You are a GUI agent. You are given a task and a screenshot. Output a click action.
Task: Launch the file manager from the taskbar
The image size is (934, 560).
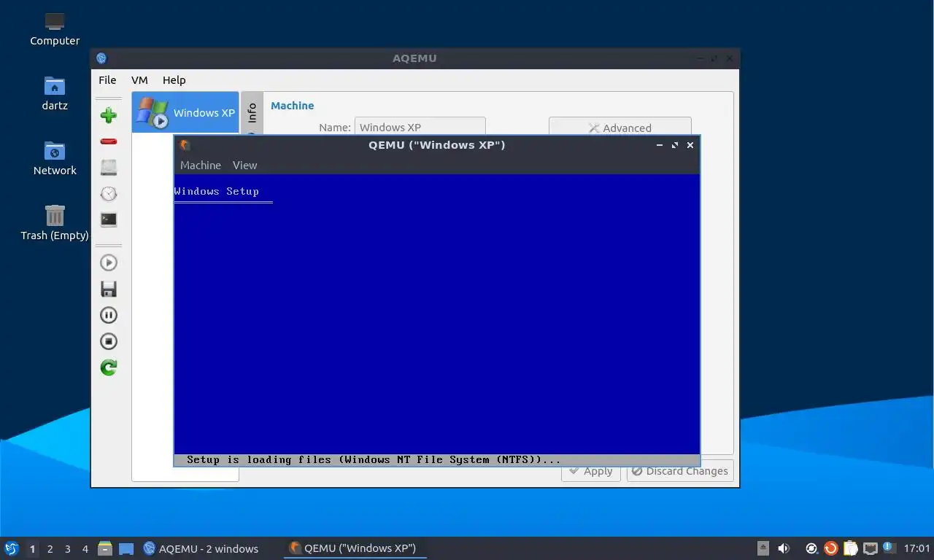coord(105,548)
